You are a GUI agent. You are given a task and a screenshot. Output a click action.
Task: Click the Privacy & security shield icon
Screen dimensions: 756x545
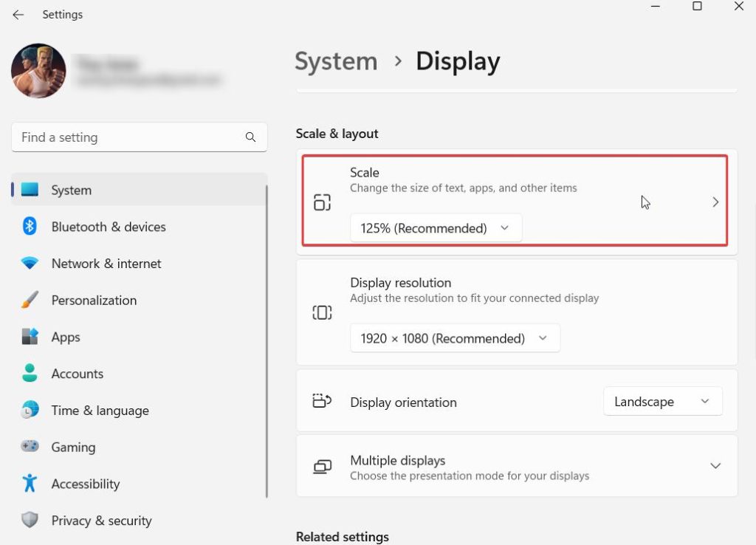pos(30,521)
